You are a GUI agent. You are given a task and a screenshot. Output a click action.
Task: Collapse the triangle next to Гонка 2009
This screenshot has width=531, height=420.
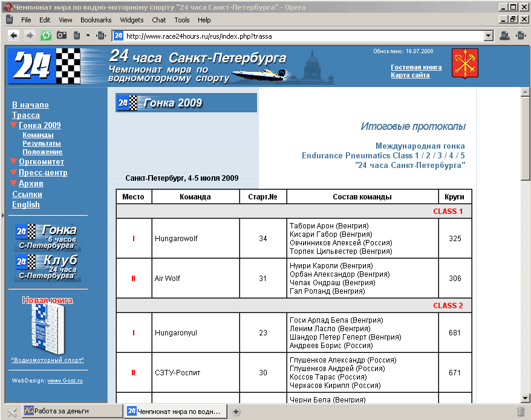coord(13,125)
